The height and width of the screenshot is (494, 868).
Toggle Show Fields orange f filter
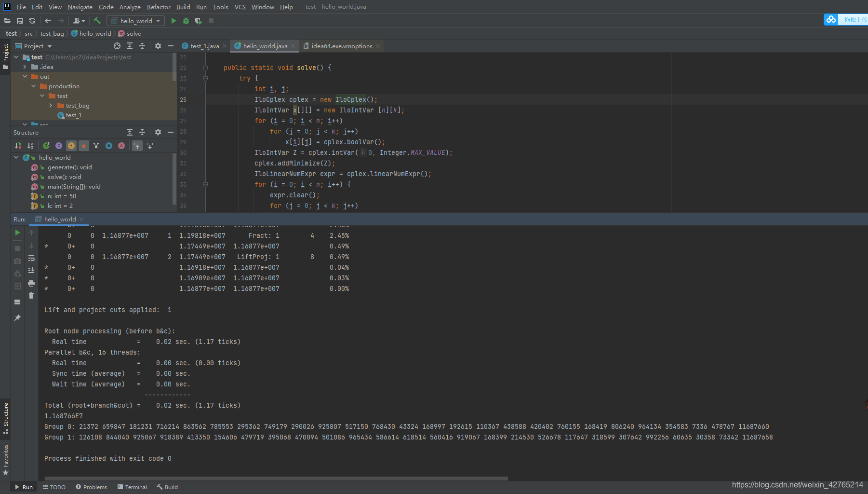click(71, 146)
